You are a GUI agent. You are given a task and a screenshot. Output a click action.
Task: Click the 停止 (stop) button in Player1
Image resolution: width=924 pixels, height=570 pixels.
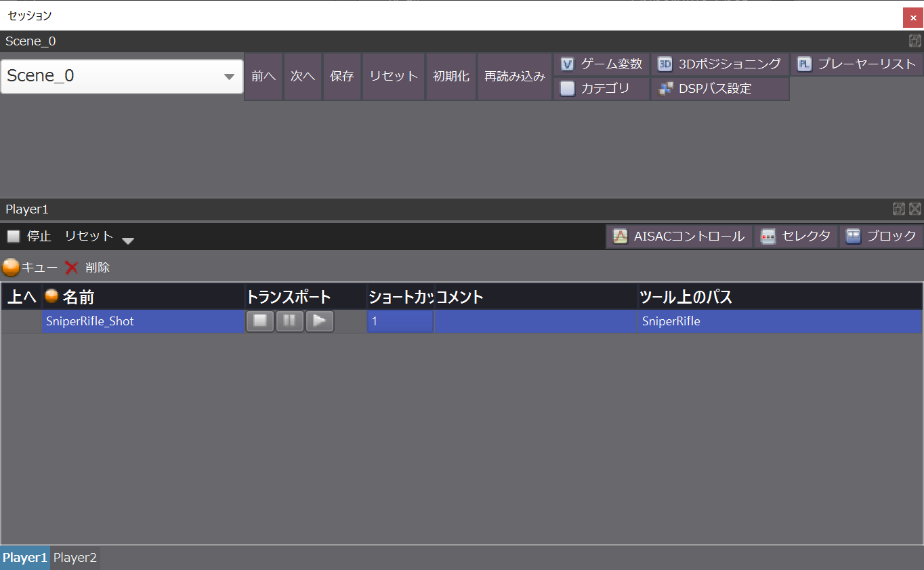29,236
